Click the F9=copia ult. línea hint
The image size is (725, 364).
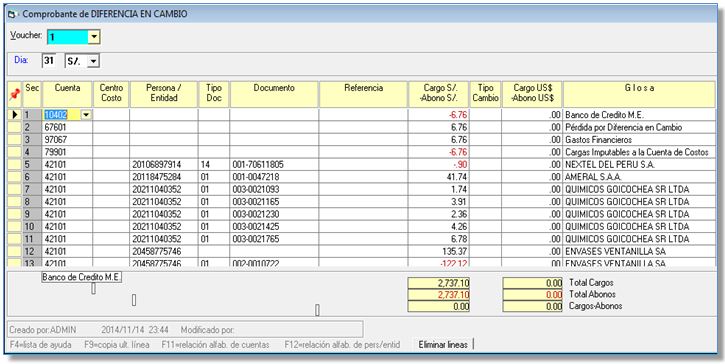click(x=117, y=345)
